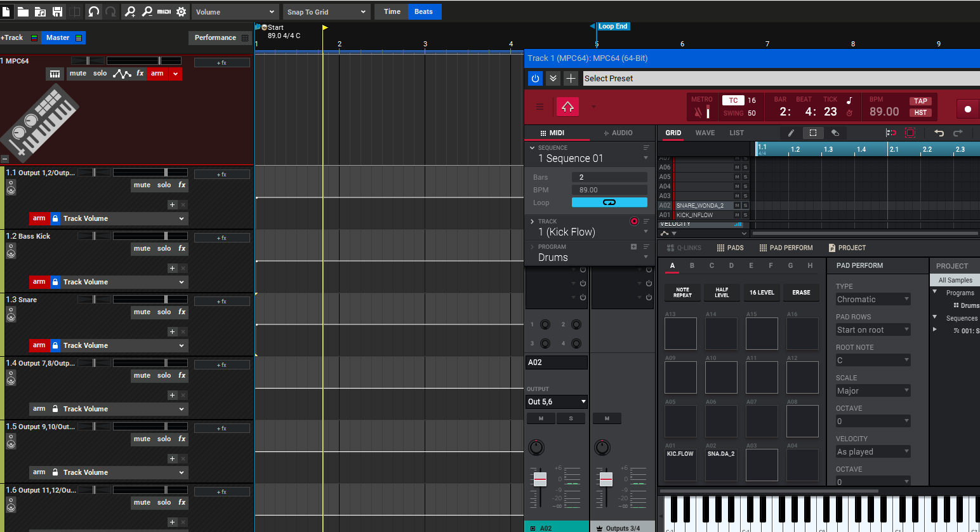Screen dimensions: 980x532
Task: Switch to the LIST tab
Action: 736,133
